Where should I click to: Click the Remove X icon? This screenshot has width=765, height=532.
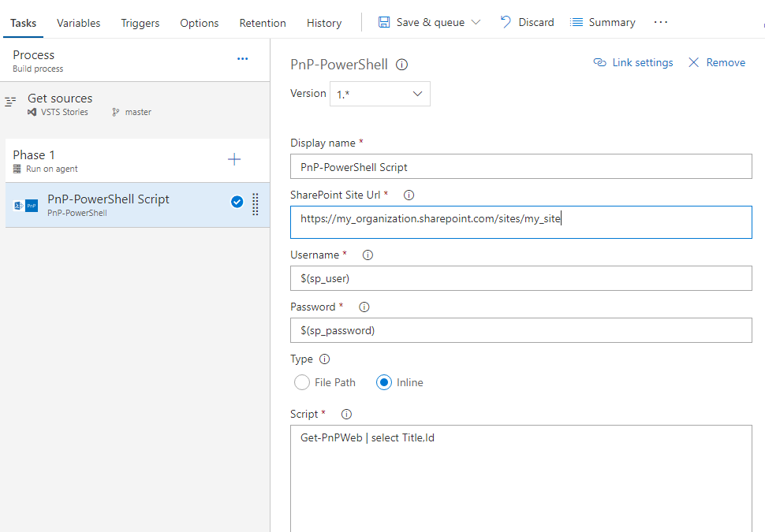pos(693,62)
